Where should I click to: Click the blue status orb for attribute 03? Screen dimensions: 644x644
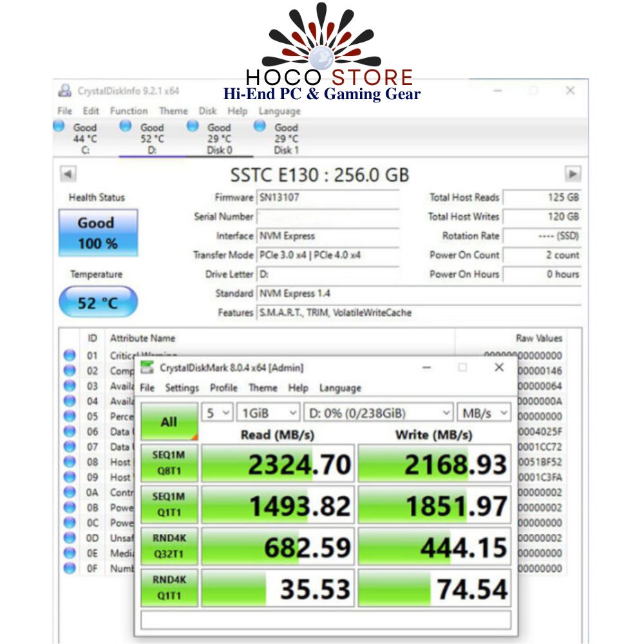point(70,386)
